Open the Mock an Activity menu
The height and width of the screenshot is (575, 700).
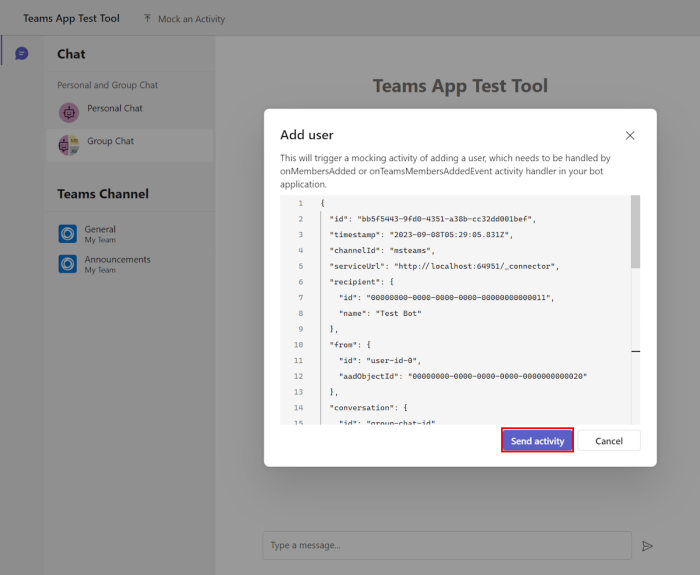pos(184,19)
